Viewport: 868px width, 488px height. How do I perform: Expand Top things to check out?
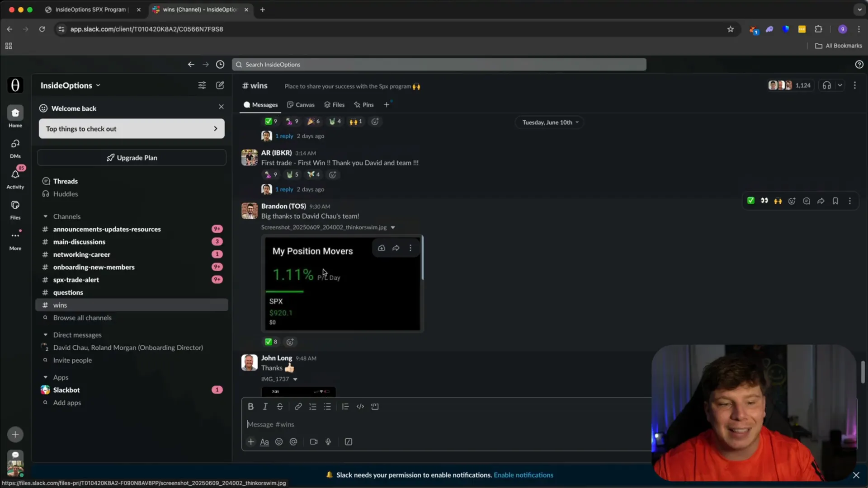coord(132,129)
